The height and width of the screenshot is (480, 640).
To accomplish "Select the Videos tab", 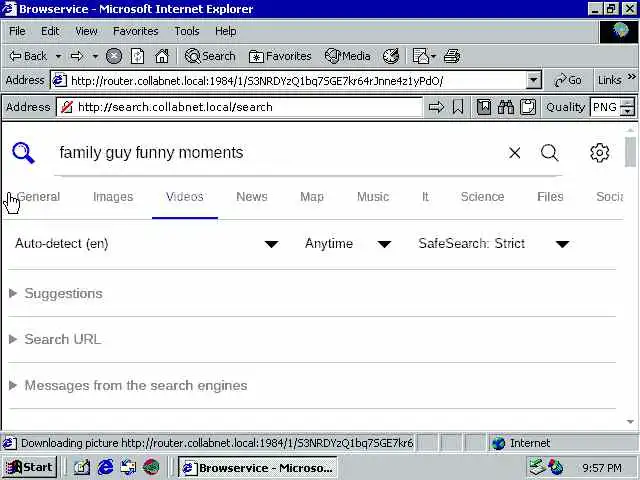I will pos(184,197).
